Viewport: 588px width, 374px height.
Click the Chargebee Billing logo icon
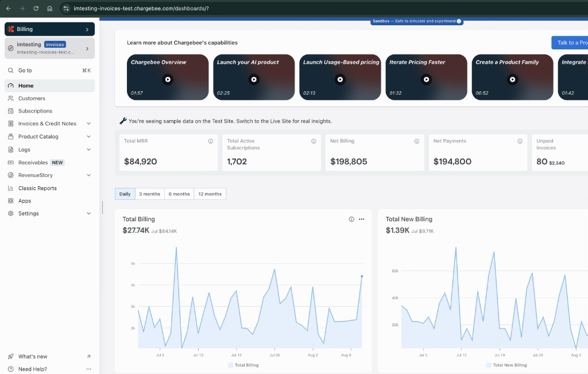click(11, 29)
